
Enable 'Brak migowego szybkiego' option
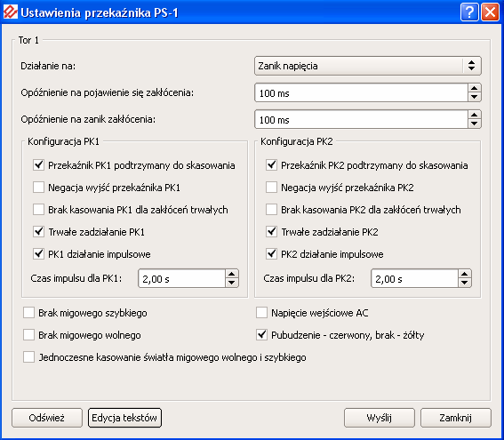(x=28, y=313)
